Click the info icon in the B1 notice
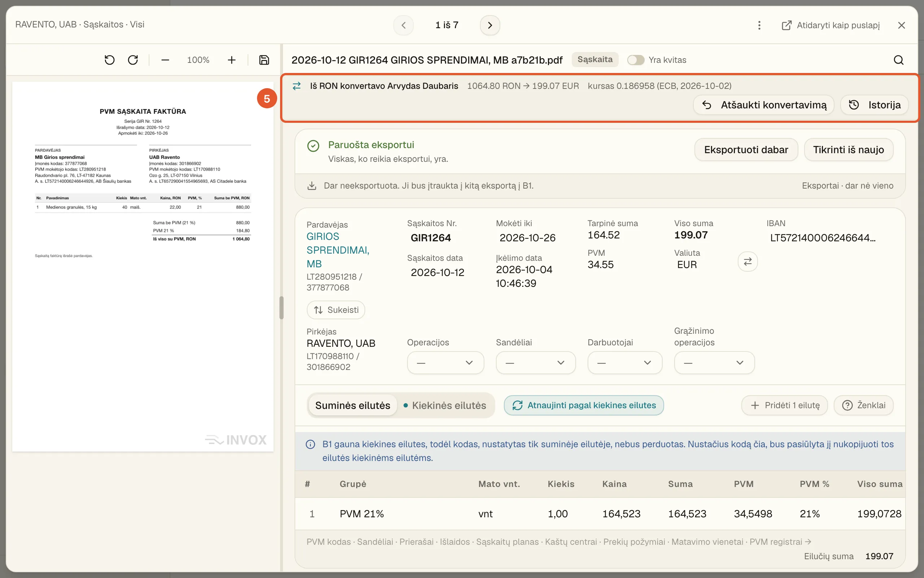 point(310,444)
